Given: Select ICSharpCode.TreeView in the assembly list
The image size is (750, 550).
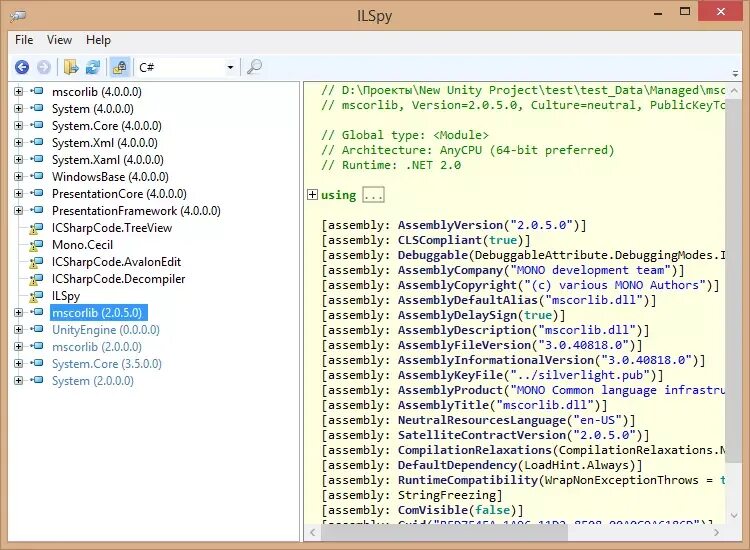Looking at the screenshot, I should (x=112, y=228).
